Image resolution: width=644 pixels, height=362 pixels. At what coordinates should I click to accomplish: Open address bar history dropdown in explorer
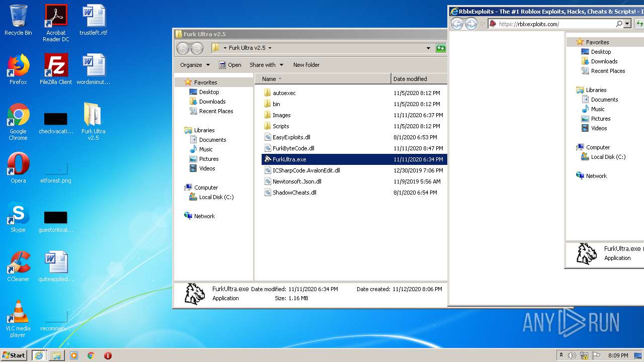428,48
